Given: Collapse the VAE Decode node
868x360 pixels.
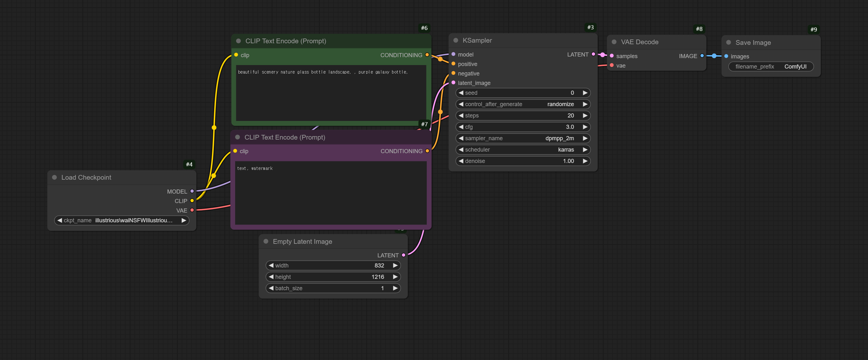Looking at the screenshot, I should (614, 42).
